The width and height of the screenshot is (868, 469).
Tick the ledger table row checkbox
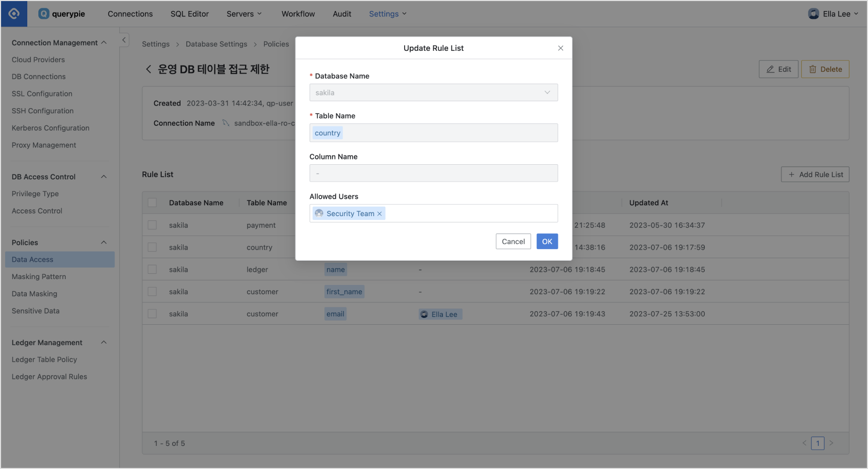pos(152,270)
